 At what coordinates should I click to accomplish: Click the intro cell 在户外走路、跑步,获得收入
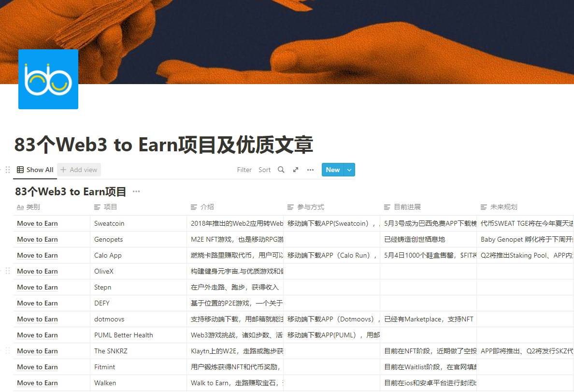[235, 287]
